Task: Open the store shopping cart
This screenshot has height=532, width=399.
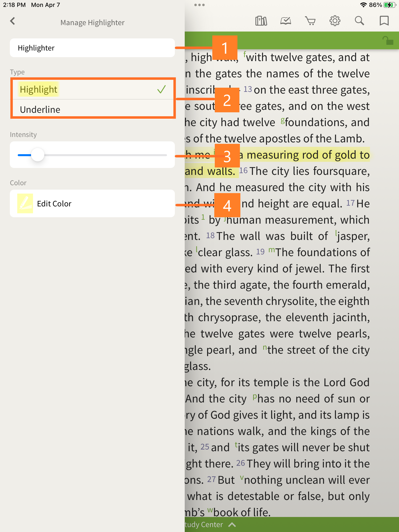Action: click(310, 21)
